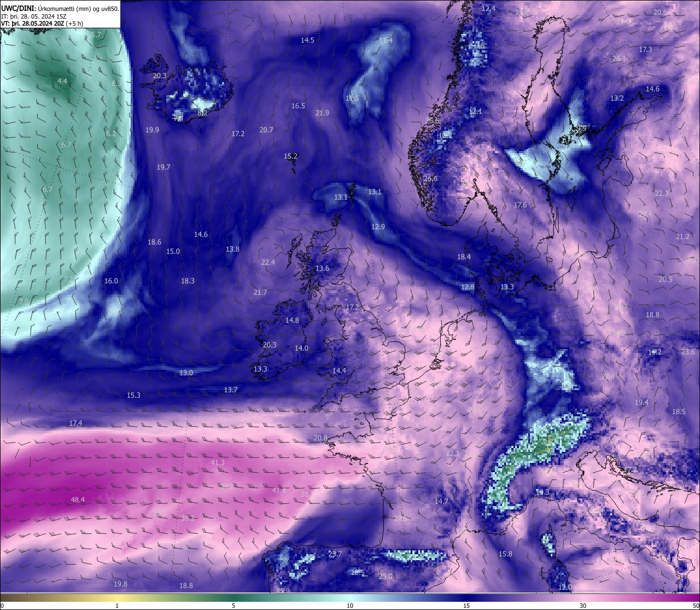700x610 pixels.
Task: Select the 14.5 value label
Action: click(x=307, y=40)
